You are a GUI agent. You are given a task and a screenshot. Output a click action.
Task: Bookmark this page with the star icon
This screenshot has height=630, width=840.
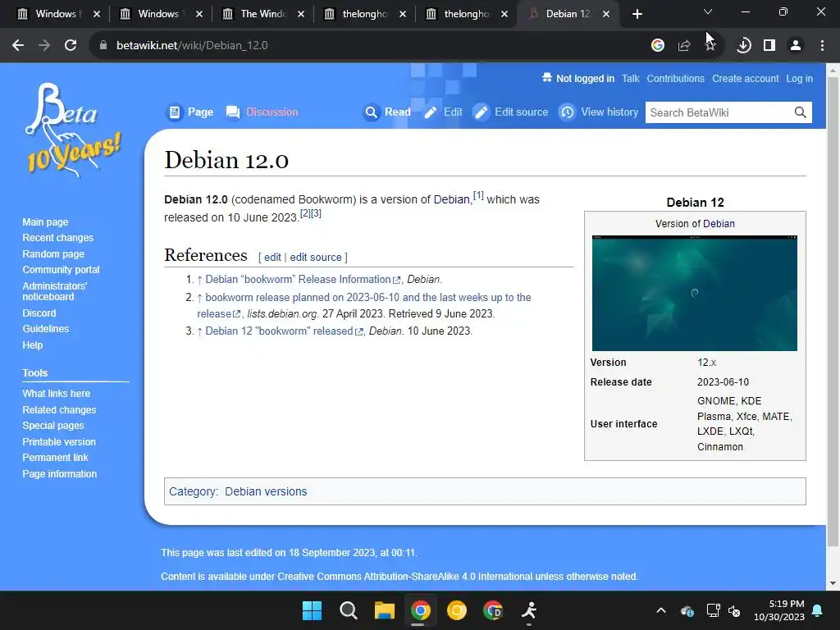coord(710,46)
